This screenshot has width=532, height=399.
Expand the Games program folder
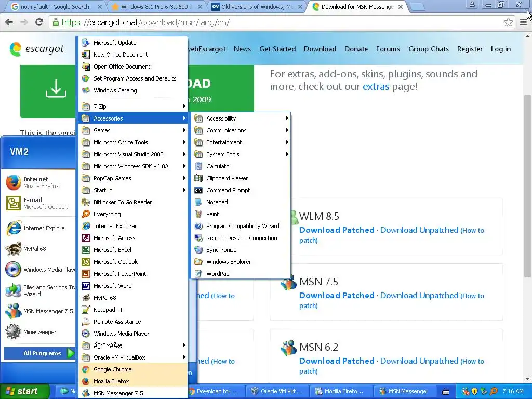click(133, 130)
